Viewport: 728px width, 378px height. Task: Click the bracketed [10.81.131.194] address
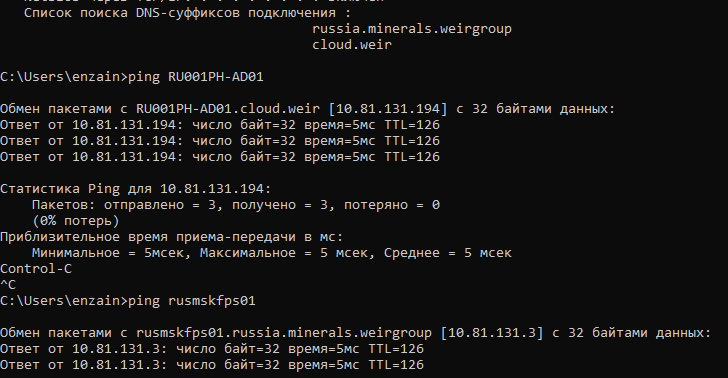[388, 109]
